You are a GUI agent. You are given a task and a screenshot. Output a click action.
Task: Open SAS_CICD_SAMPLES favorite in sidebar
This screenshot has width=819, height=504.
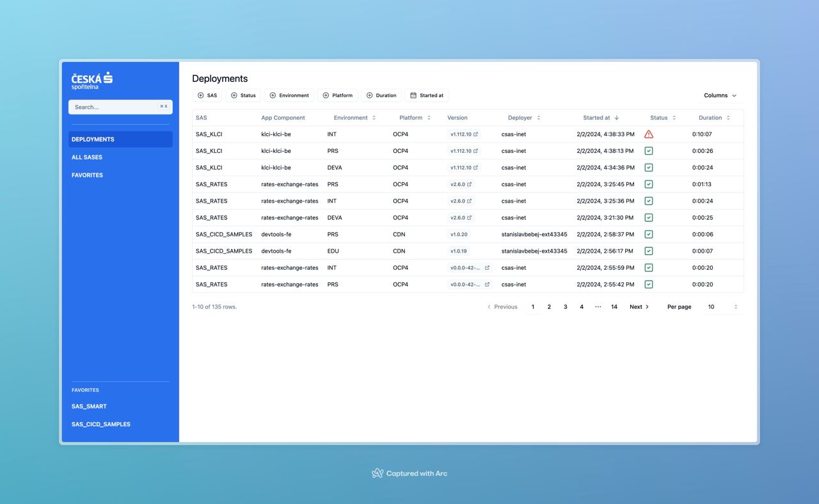click(101, 425)
